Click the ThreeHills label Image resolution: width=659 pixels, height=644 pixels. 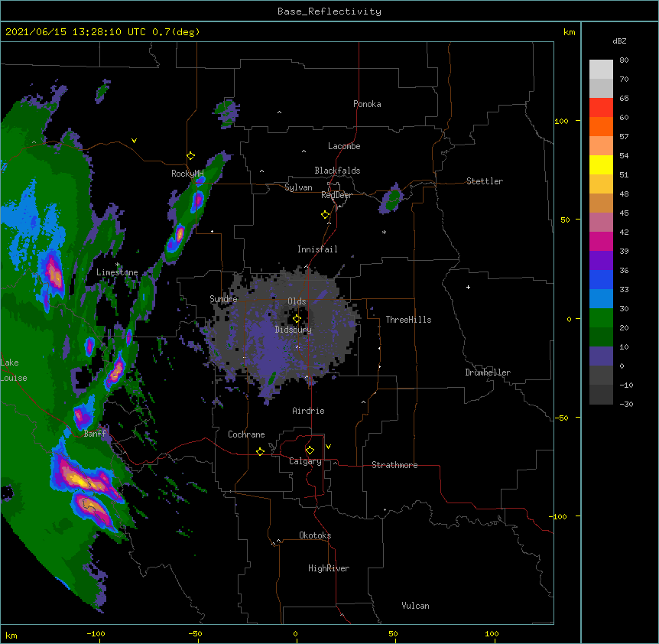coord(408,320)
